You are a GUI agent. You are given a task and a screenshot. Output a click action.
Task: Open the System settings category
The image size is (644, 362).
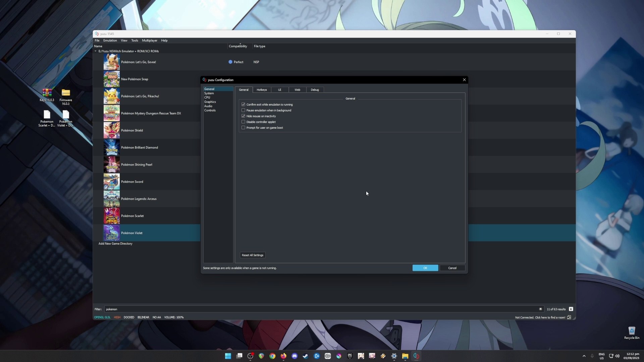pos(209,93)
